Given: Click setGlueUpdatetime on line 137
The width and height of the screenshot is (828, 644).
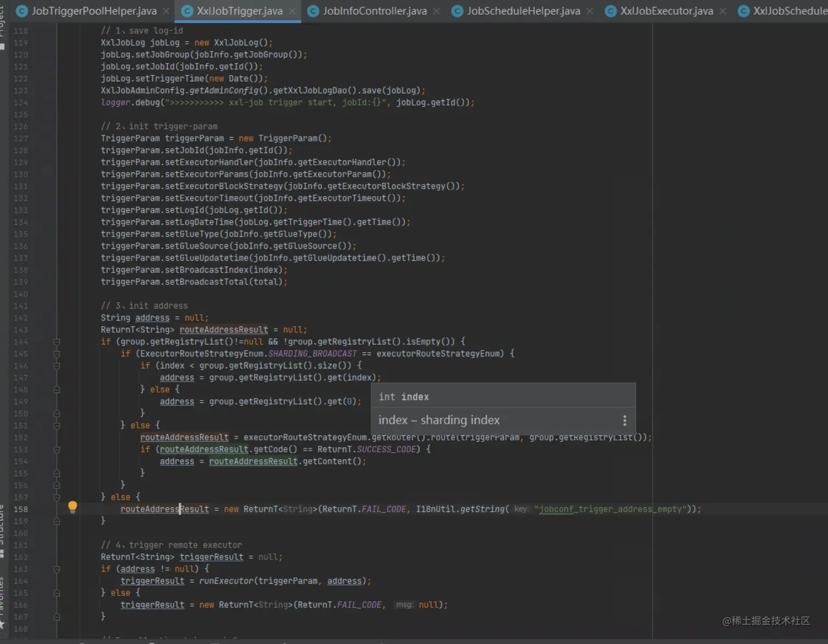Looking at the screenshot, I should click(207, 258).
